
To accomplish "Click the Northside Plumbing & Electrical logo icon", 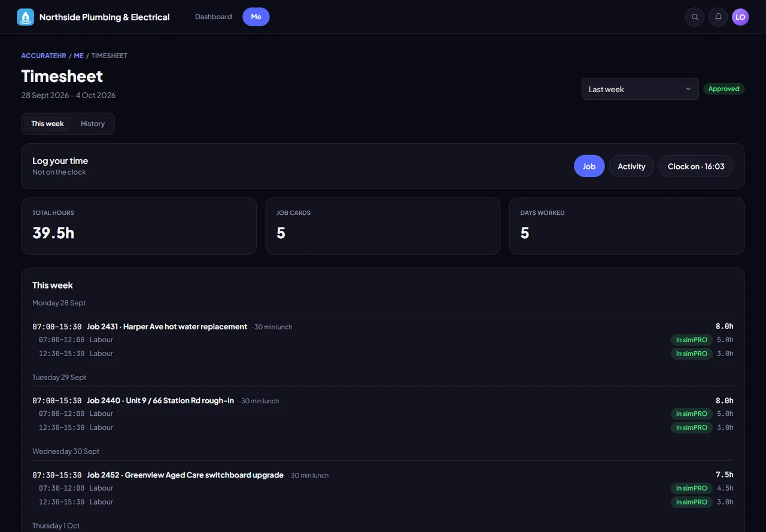I will (26, 17).
